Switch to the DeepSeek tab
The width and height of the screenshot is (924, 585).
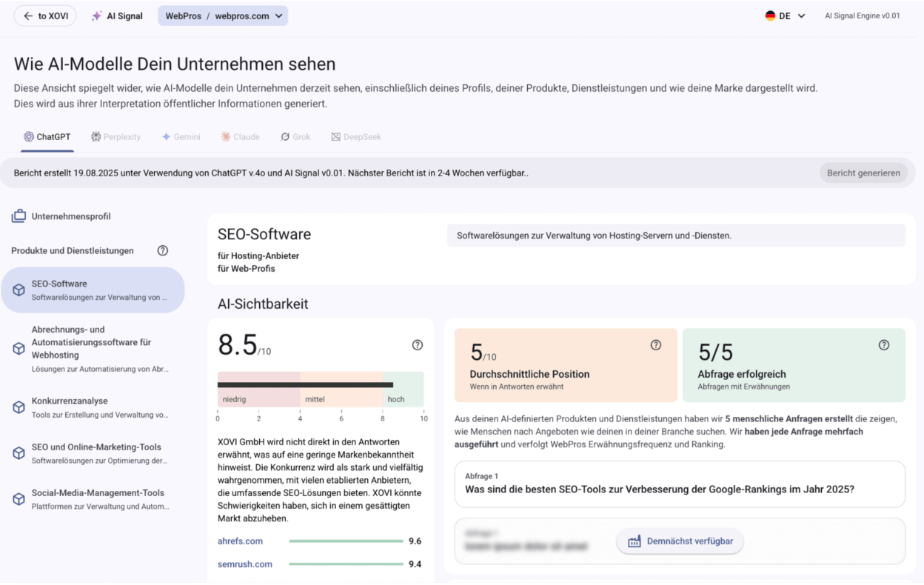(356, 137)
